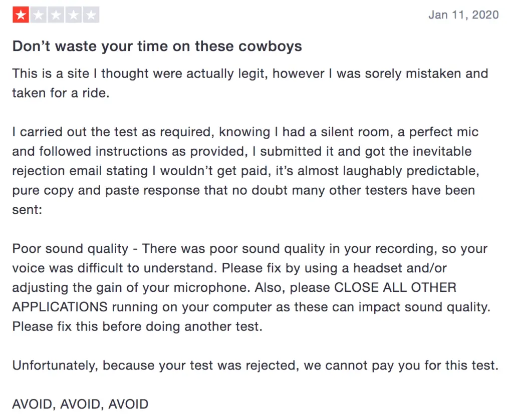Click the fourth gray star

74,15
